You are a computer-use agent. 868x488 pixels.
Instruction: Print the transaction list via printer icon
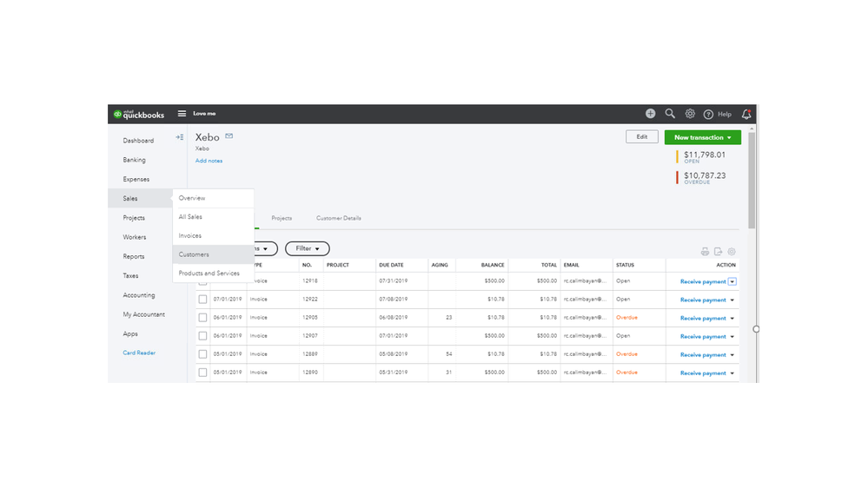(705, 252)
